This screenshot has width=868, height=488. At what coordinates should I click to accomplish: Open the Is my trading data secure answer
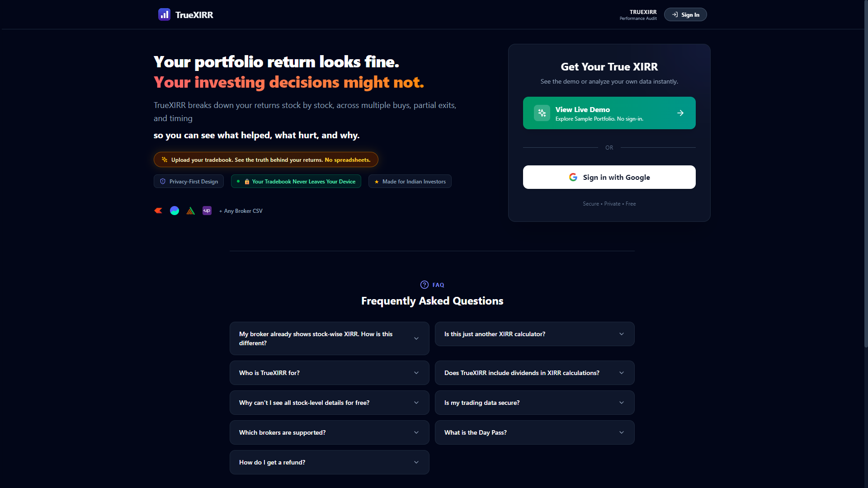coord(534,403)
